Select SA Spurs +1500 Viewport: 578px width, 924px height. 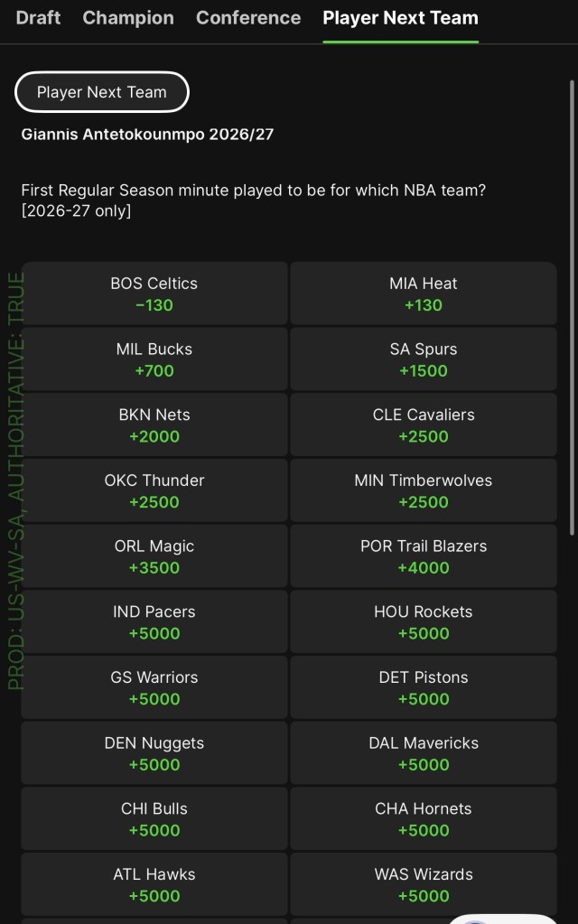click(x=423, y=359)
